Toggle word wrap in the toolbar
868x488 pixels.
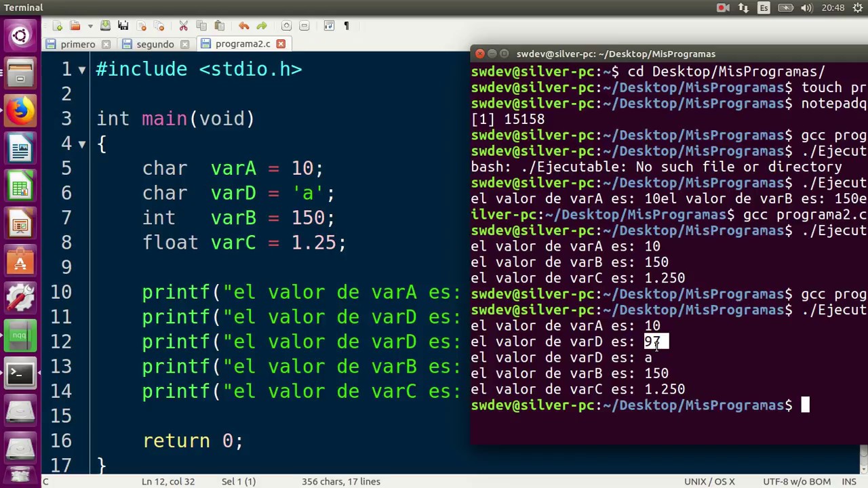point(329,26)
